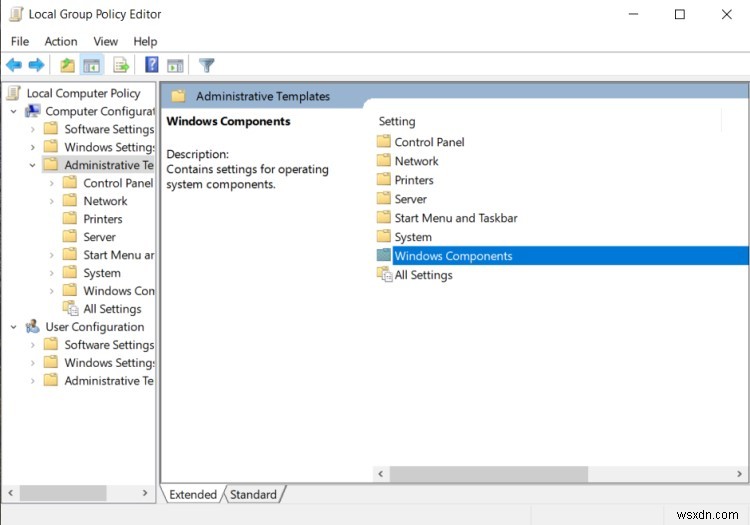This screenshot has height=525, width=750.
Task: Minimize the Local Group Policy Editor window
Action: tap(633, 14)
